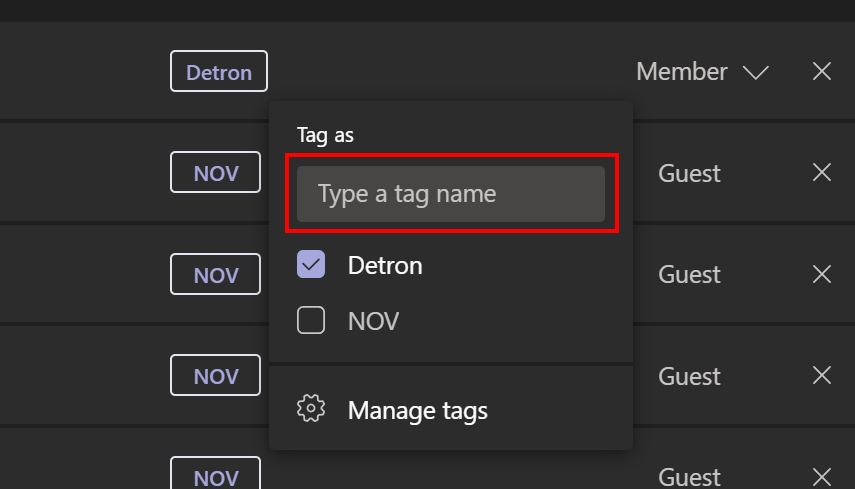Open the Member role dropdown label
The height and width of the screenshot is (489, 855).
click(682, 71)
